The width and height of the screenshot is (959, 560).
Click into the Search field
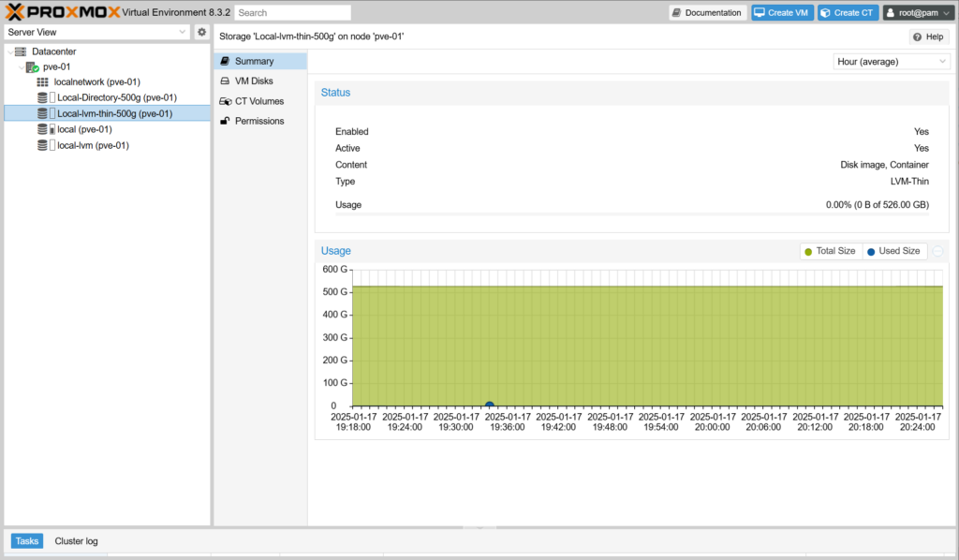click(x=292, y=13)
